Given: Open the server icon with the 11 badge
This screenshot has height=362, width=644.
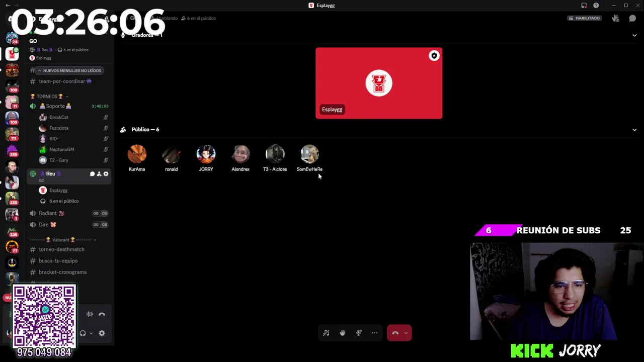Looking at the screenshot, I should click(12, 102).
